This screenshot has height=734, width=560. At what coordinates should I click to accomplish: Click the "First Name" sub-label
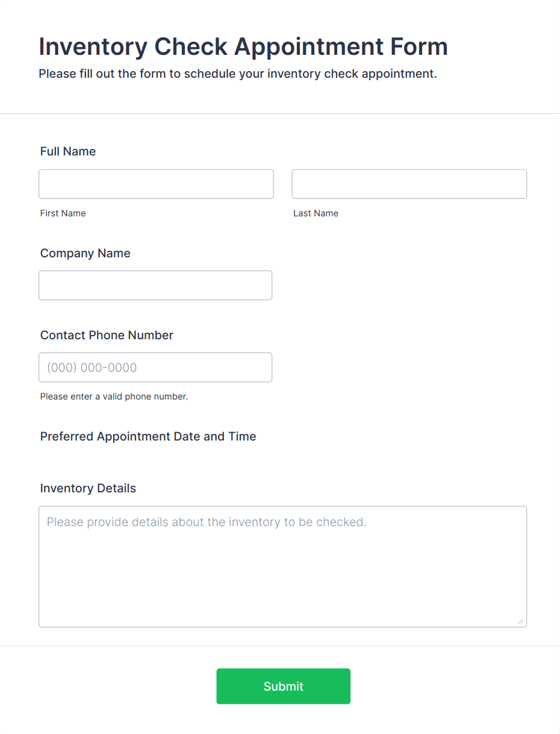[63, 213]
